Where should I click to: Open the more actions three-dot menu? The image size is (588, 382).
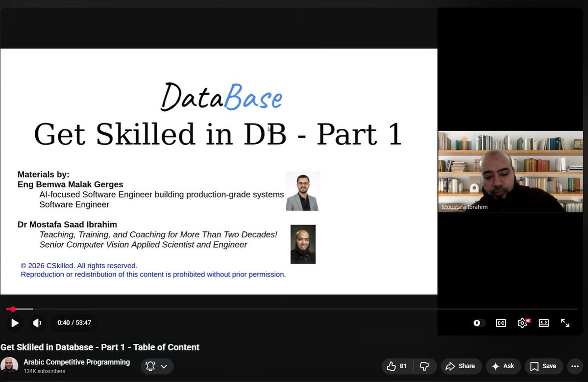[575, 366]
